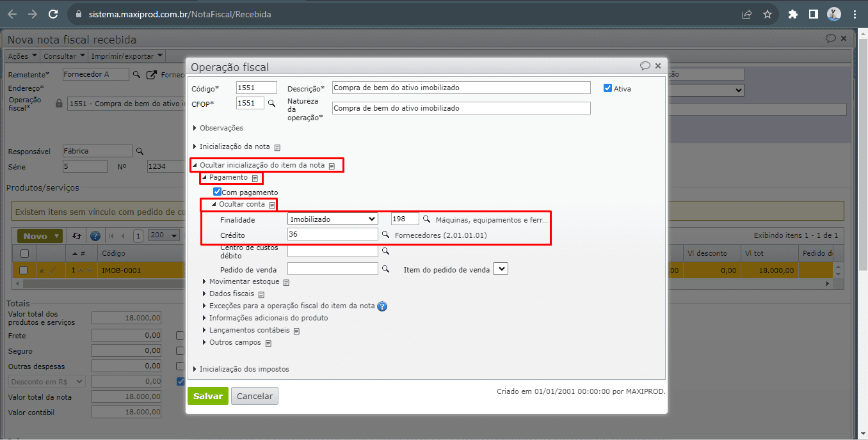Open Pedido de venda search magnifier
This screenshot has width=868, height=440.
[385, 269]
